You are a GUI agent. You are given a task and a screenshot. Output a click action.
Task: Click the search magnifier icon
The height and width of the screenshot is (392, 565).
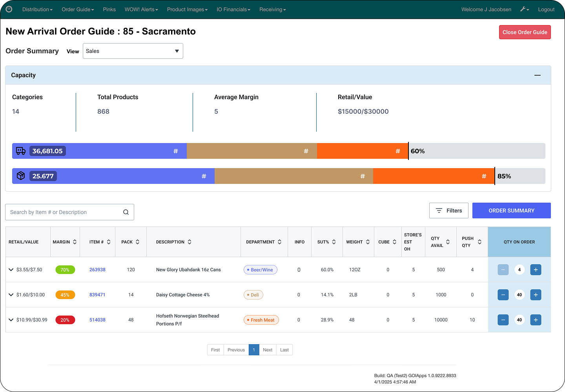coord(126,212)
